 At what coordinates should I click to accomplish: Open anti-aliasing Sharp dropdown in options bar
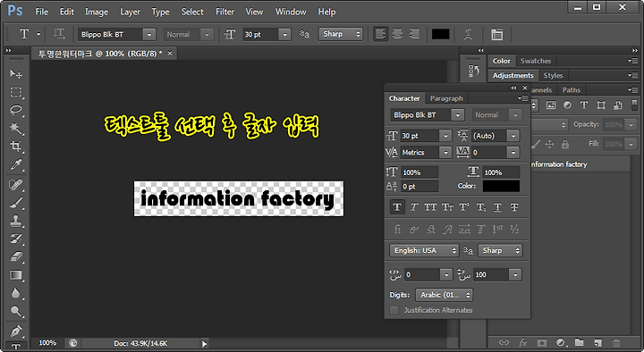tap(341, 34)
